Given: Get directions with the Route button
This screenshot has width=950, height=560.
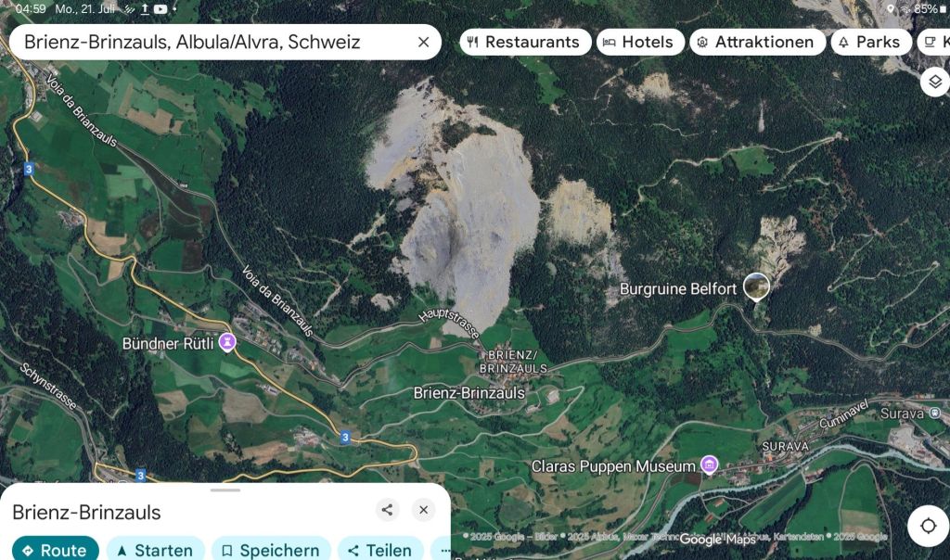Looking at the screenshot, I should (55, 550).
